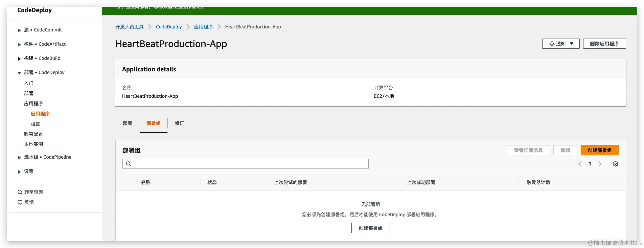Click the 构件 • CodeArtifact label
This screenshot has height=248, width=644.
pos(45,44)
